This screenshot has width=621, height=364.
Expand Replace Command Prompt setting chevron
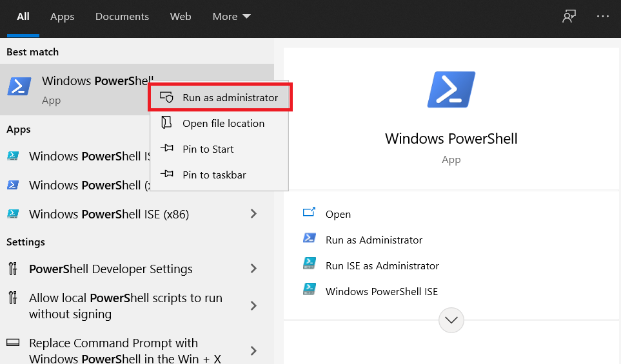(x=253, y=350)
